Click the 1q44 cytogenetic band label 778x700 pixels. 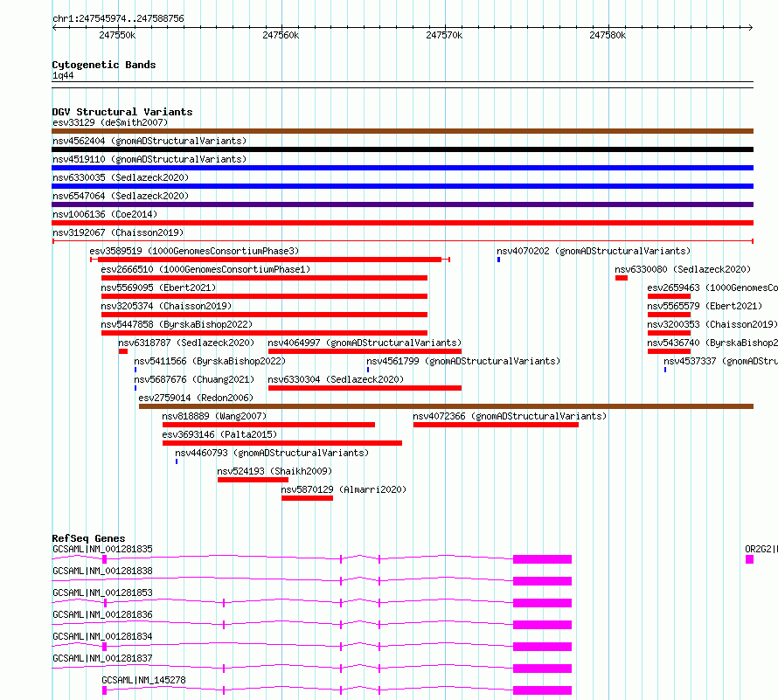click(63, 75)
